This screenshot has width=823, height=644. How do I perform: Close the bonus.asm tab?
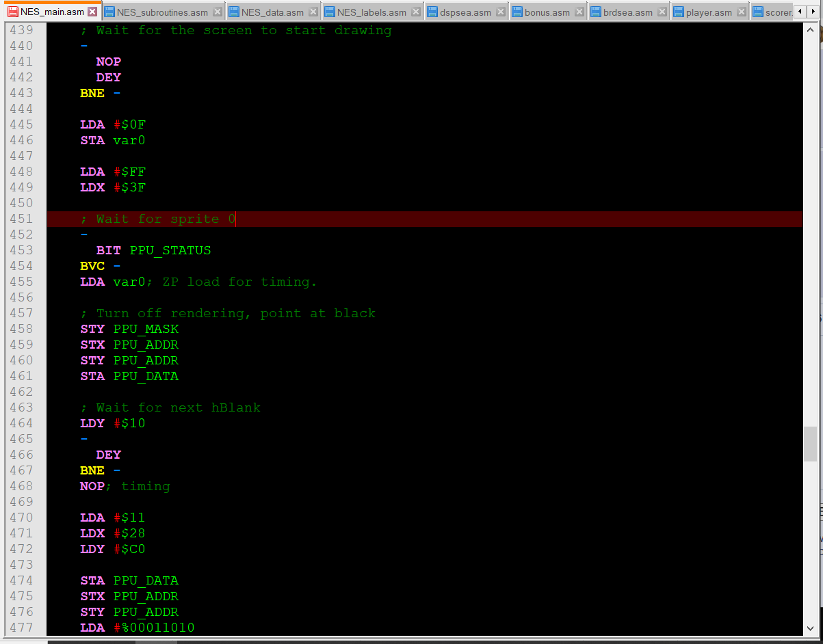[x=579, y=12]
